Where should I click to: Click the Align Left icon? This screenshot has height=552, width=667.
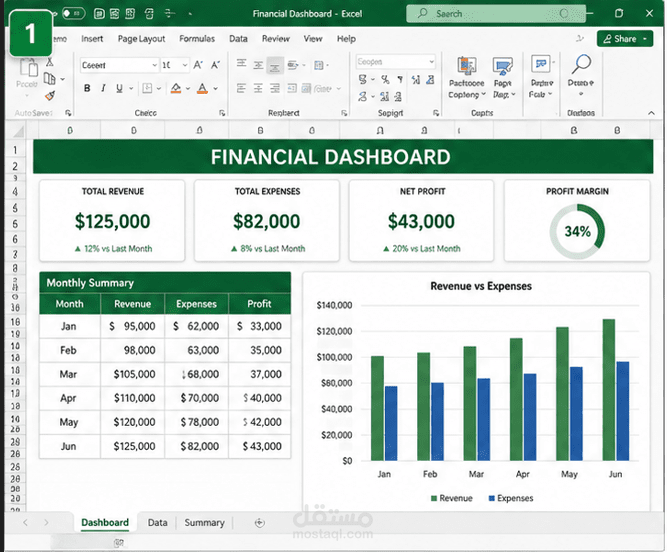[x=241, y=88]
